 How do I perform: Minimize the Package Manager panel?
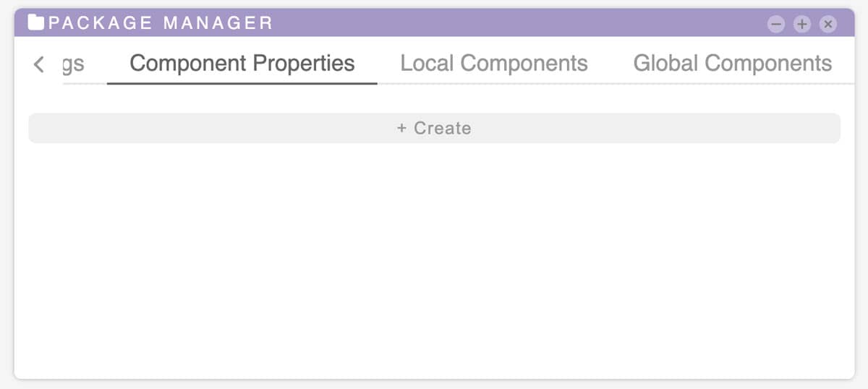[x=776, y=24]
